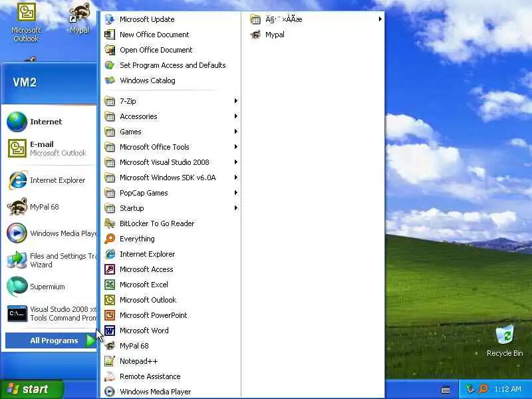The image size is (532, 399).
Task: Click the Everything tray icon
Action: [x=483, y=389]
